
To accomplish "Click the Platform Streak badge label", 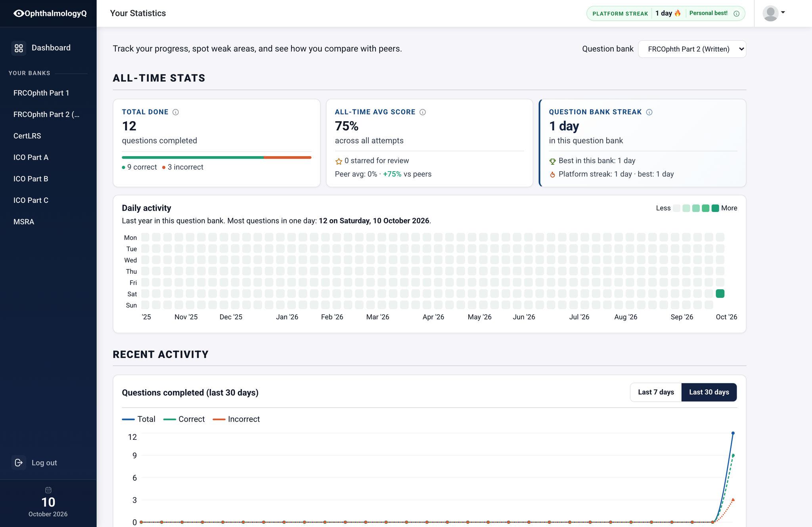I will (x=620, y=13).
